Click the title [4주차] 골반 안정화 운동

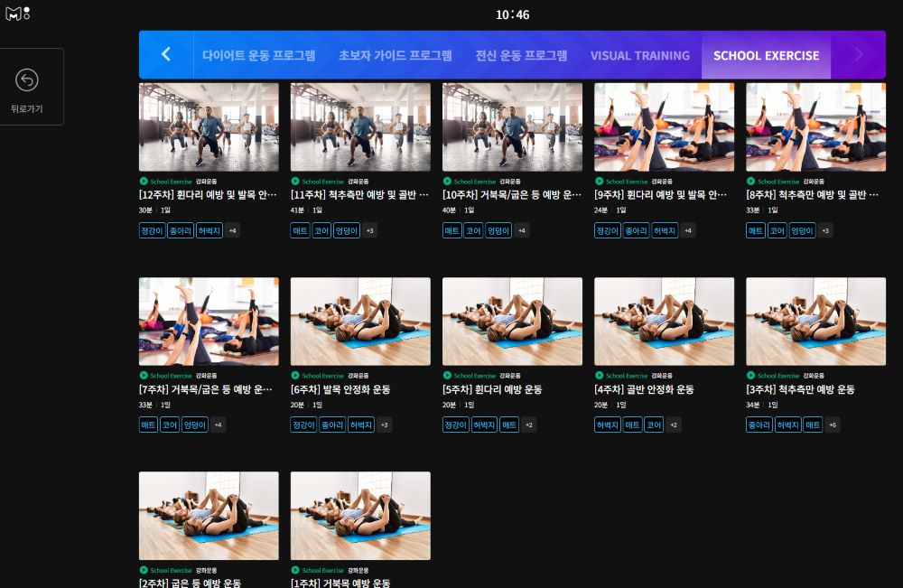click(x=644, y=389)
